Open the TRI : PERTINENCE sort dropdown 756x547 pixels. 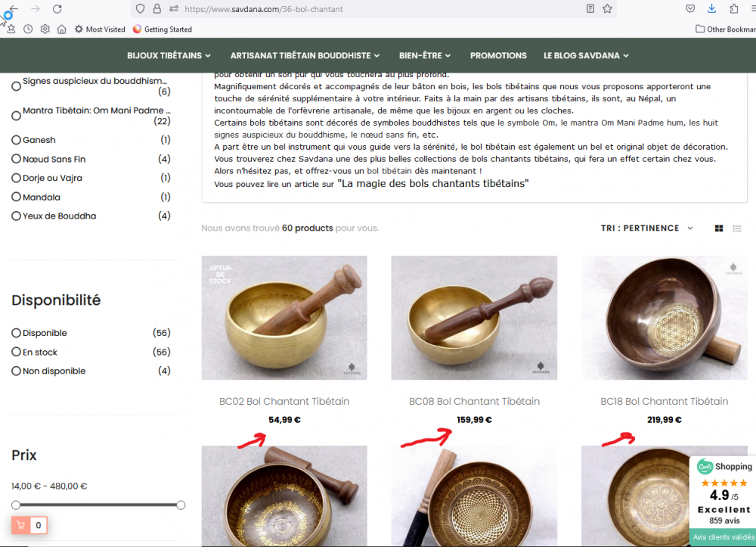click(x=646, y=228)
